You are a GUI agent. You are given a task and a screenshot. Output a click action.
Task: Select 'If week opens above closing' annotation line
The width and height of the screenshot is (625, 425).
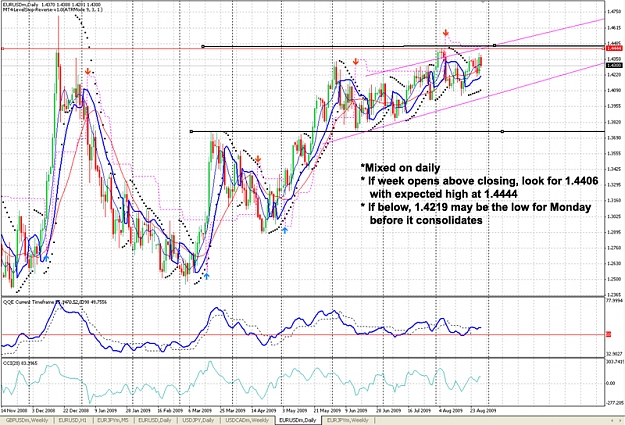(x=479, y=181)
